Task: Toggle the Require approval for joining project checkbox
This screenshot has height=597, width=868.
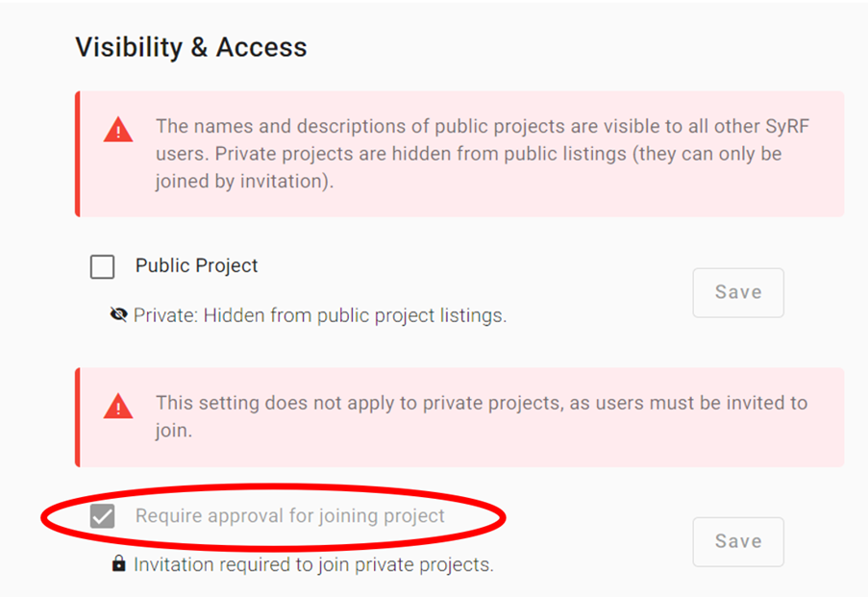Action: (103, 516)
